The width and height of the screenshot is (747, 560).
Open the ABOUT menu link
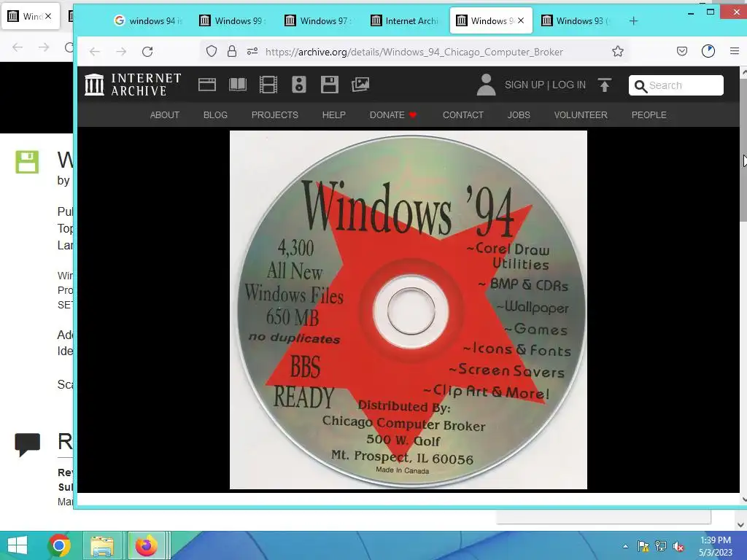point(165,114)
